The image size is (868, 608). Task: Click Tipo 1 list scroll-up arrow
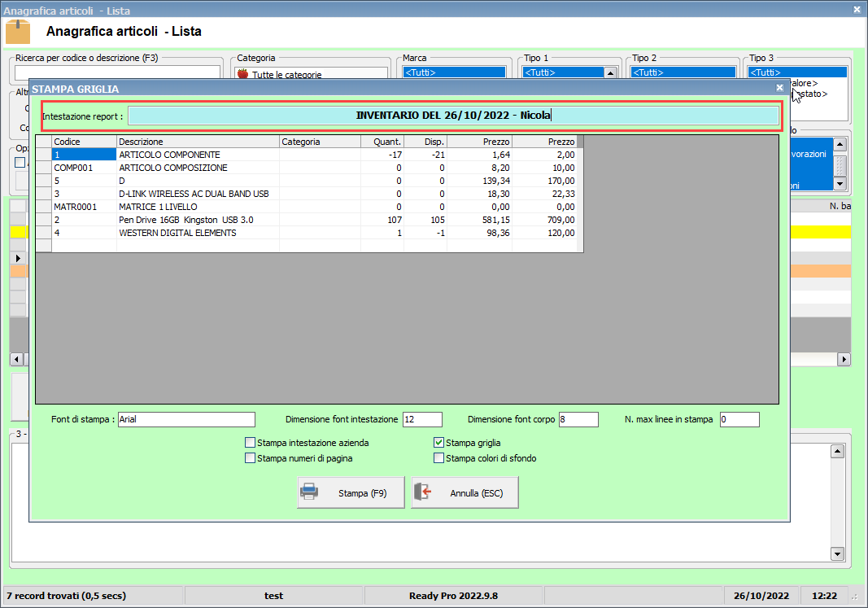click(x=611, y=72)
